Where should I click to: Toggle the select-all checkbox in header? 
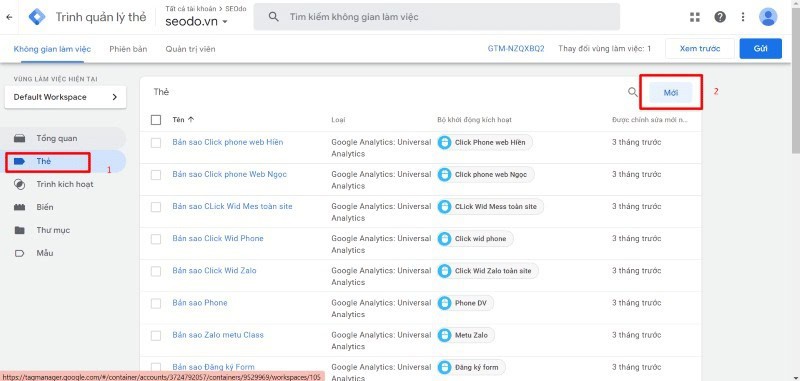pyautogui.click(x=156, y=120)
